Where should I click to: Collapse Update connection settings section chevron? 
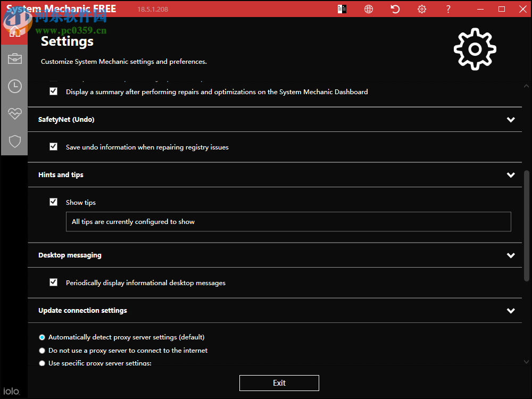511,311
